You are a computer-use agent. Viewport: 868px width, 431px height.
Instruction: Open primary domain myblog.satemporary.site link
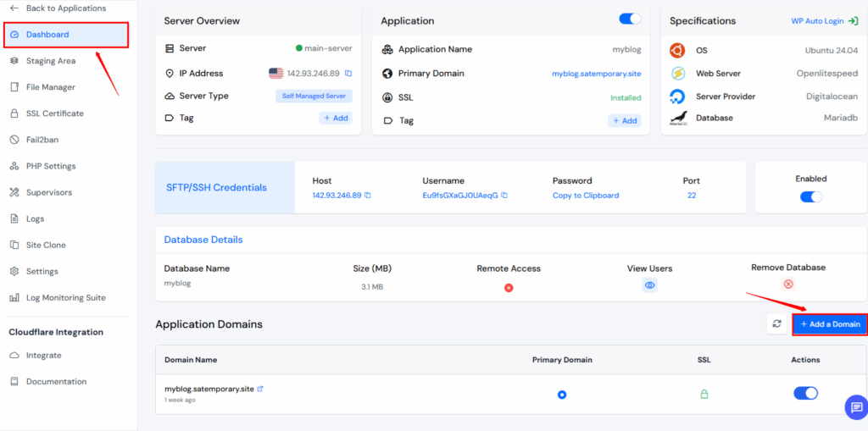click(x=596, y=74)
